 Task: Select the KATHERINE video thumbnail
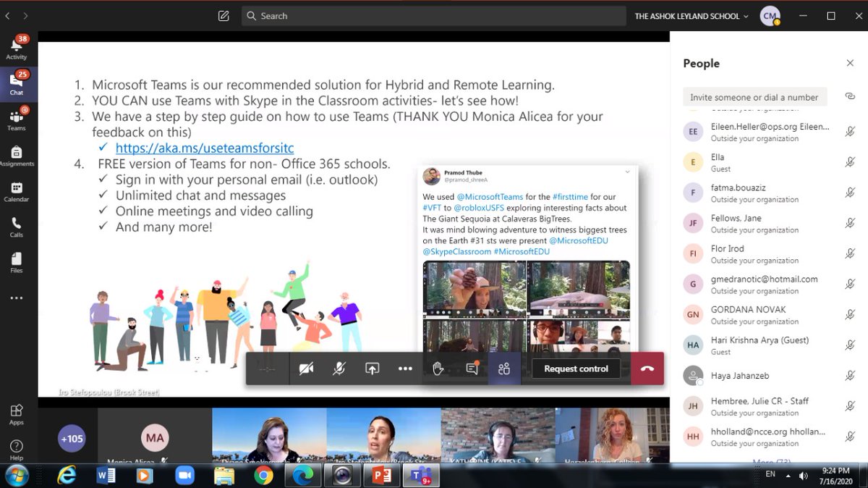[x=498, y=435]
